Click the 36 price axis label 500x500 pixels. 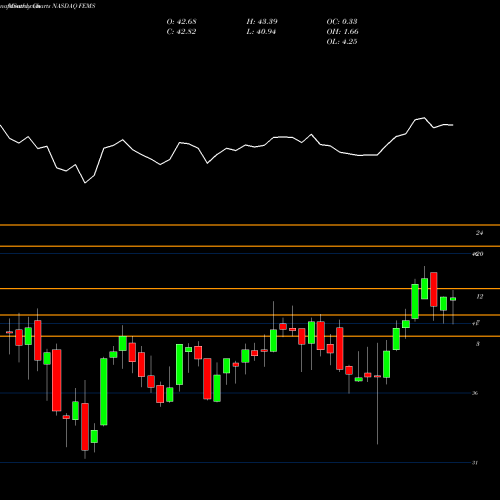pyautogui.click(x=475, y=393)
